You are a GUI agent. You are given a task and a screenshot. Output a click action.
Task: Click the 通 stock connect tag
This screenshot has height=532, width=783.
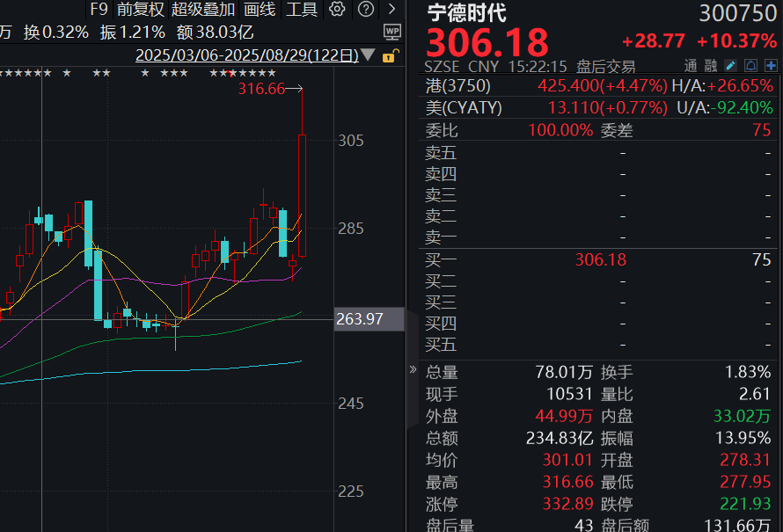tap(690, 65)
